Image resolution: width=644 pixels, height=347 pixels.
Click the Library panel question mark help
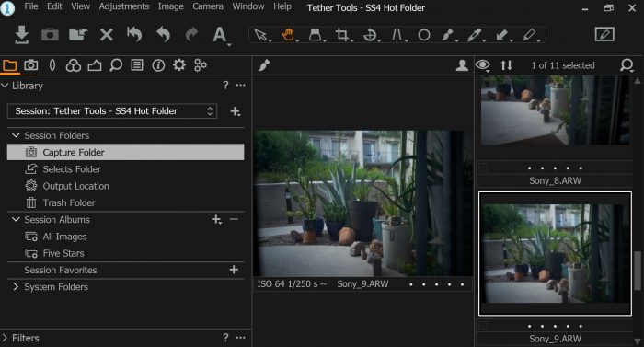click(225, 85)
